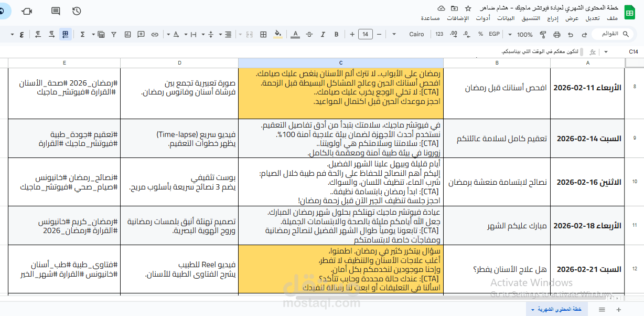Toggle right-to-left sheet direction
This screenshot has width=644, height=316.
(x=66, y=35)
